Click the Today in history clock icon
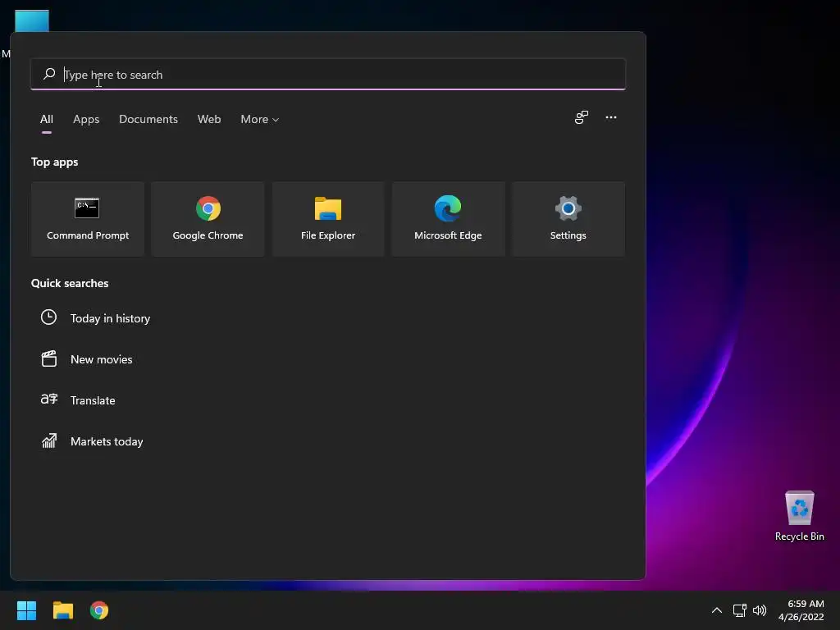 48,317
